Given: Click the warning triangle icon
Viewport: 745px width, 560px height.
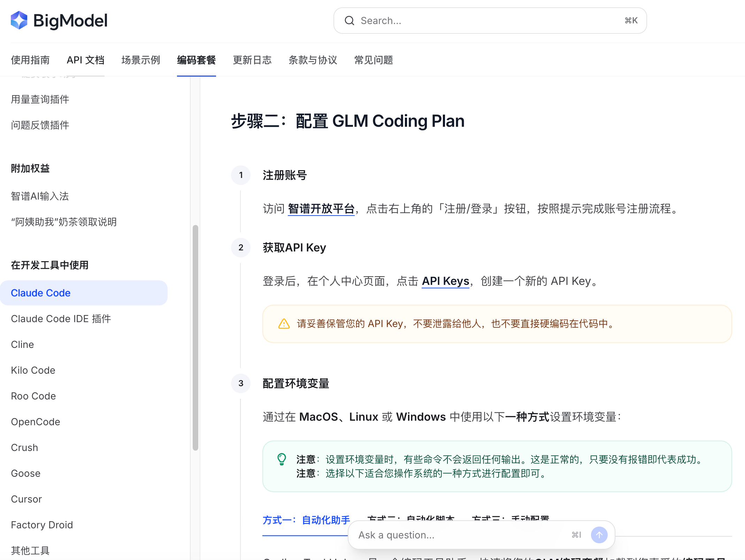Looking at the screenshot, I should pos(284,324).
